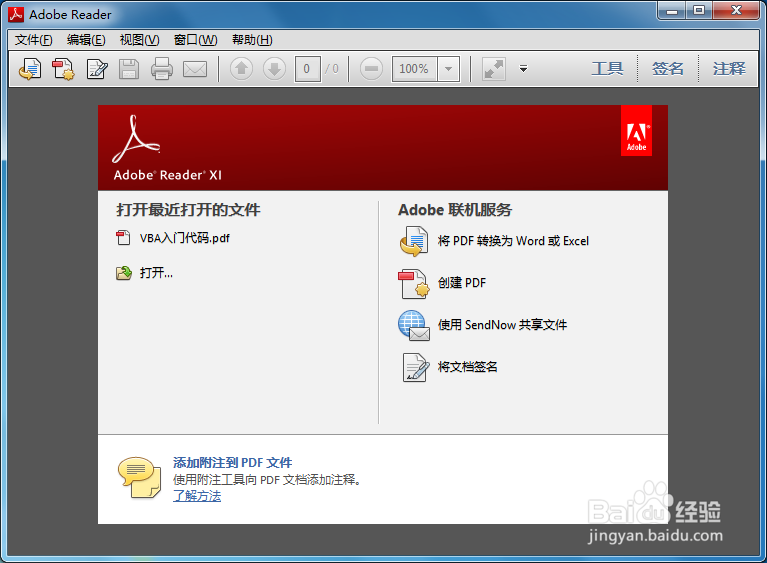Click the Create PDF toolbar icon
Screen dimensions: 767x563
63,68
